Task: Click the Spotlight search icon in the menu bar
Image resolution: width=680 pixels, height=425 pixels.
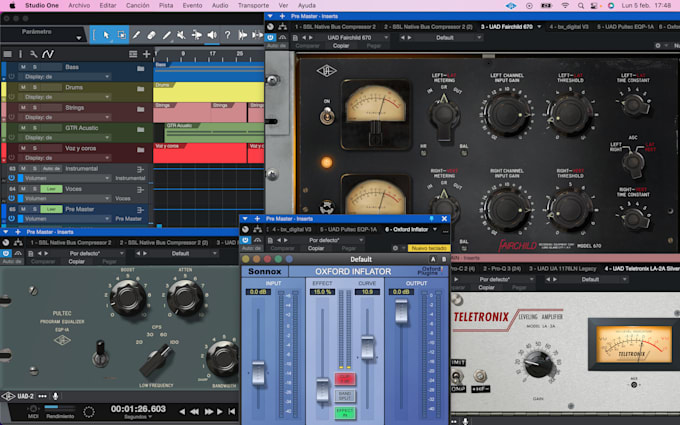Action: 581,6
